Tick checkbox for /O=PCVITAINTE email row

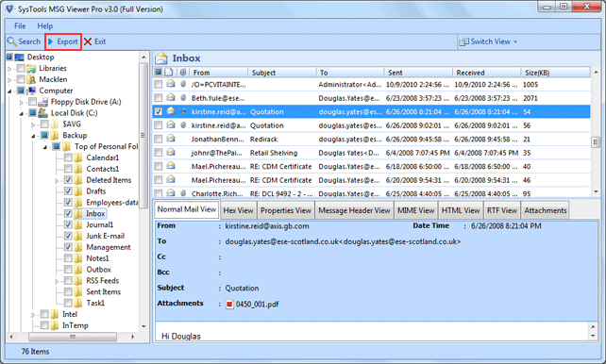[x=158, y=84]
